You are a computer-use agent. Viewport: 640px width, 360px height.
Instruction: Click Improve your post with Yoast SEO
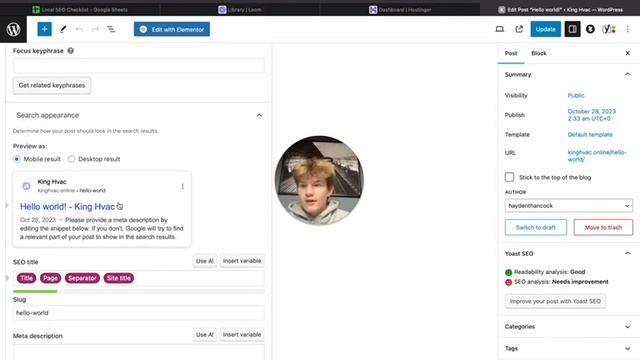coord(555,301)
